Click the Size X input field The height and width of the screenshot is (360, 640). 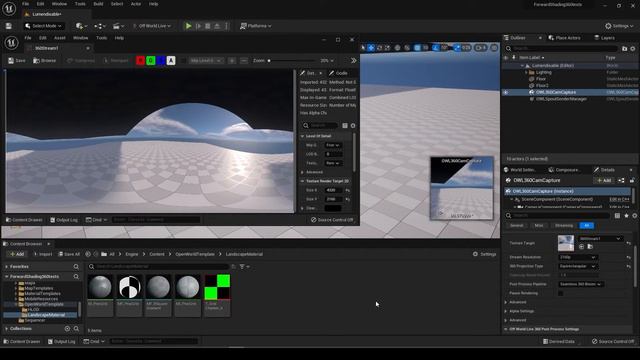pyautogui.click(x=333, y=190)
